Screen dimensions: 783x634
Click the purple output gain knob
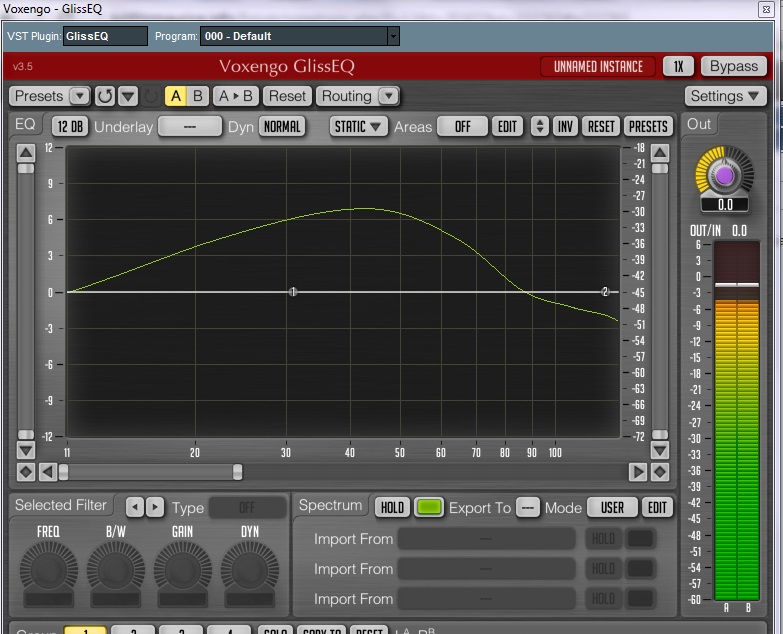[x=725, y=176]
